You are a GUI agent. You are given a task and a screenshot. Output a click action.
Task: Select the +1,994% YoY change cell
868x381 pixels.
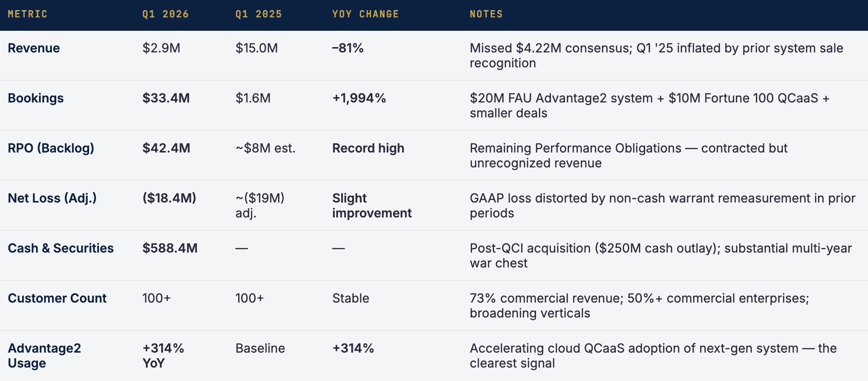(x=359, y=98)
